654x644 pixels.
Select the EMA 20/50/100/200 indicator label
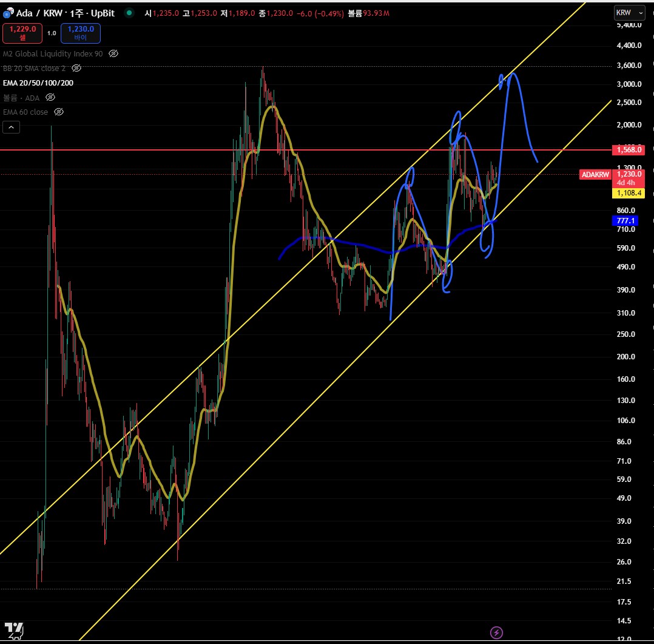[38, 83]
